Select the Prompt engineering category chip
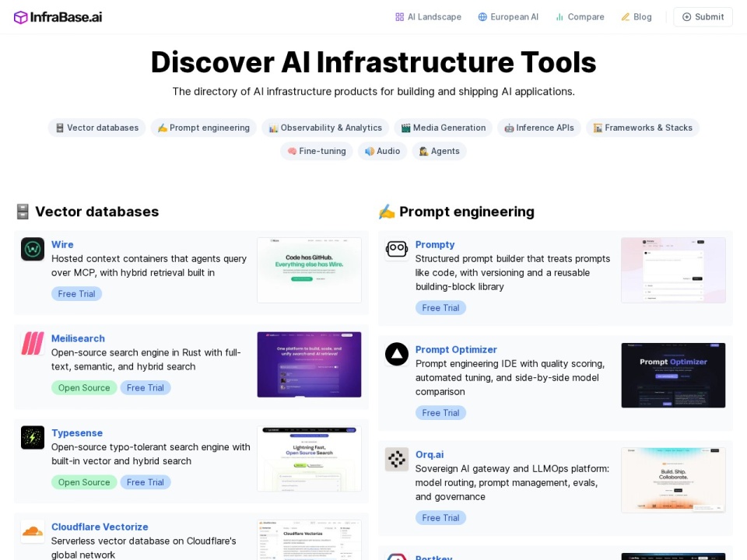 (203, 128)
